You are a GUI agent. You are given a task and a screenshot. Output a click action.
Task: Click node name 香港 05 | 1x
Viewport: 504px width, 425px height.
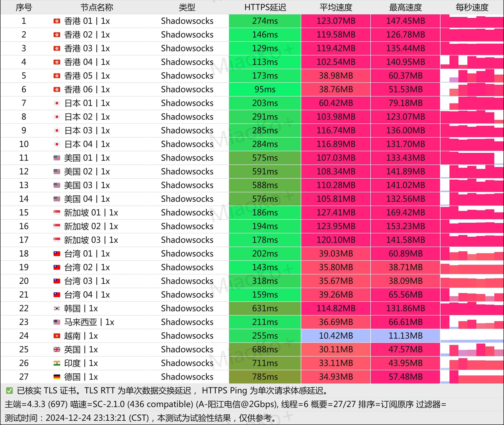point(87,76)
